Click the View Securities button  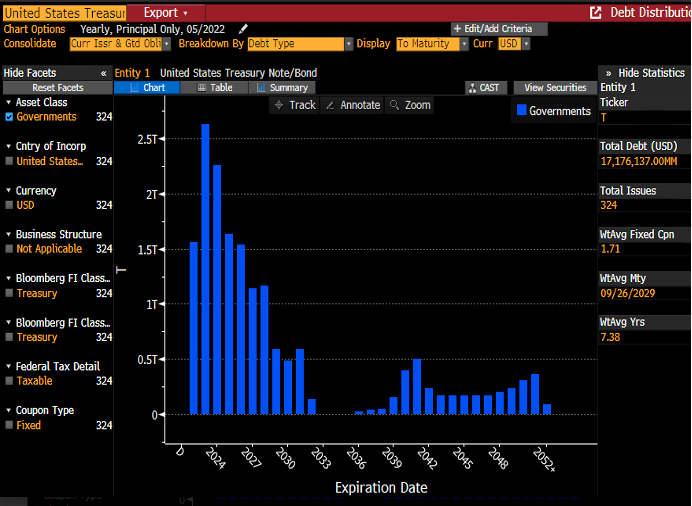point(555,88)
